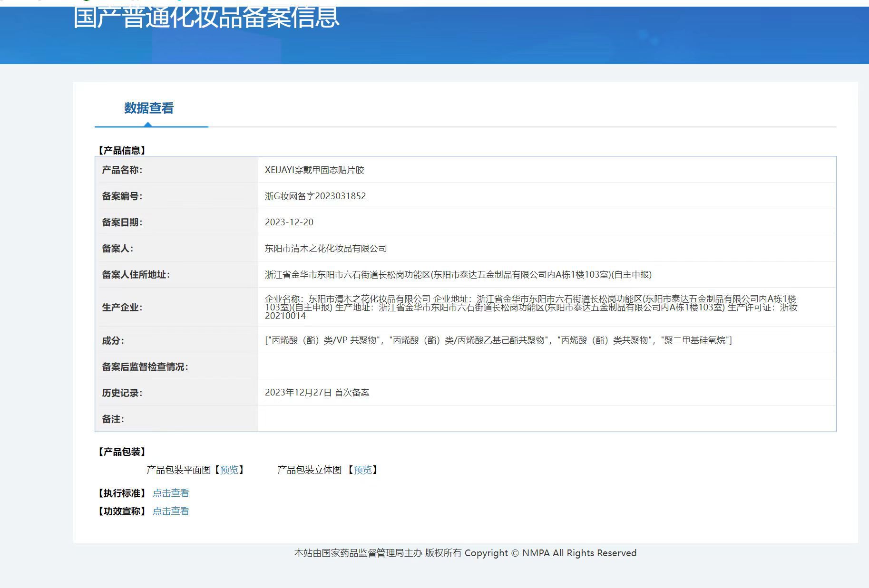The image size is (869, 588).
Task: Click history entry 2023年12月27日 首次备案
Action: tap(317, 393)
